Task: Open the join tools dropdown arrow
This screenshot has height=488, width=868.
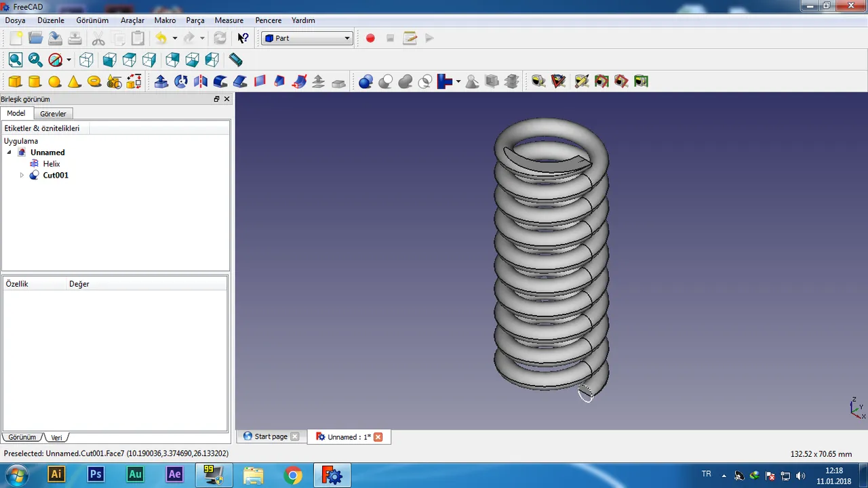Action: coord(458,82)
